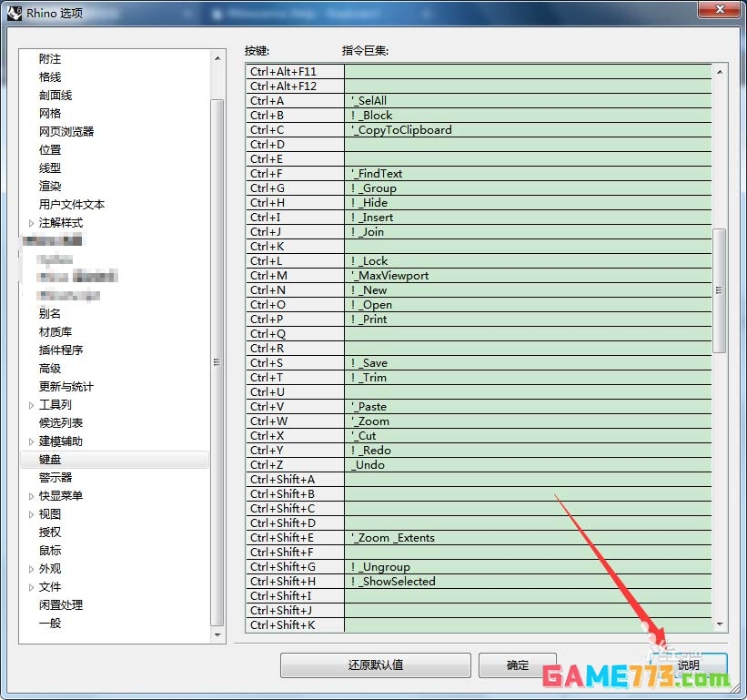Expand the 快显菜单 tree node
The image size is (747, 700).
pyautogui.click(x=32, y=496)
